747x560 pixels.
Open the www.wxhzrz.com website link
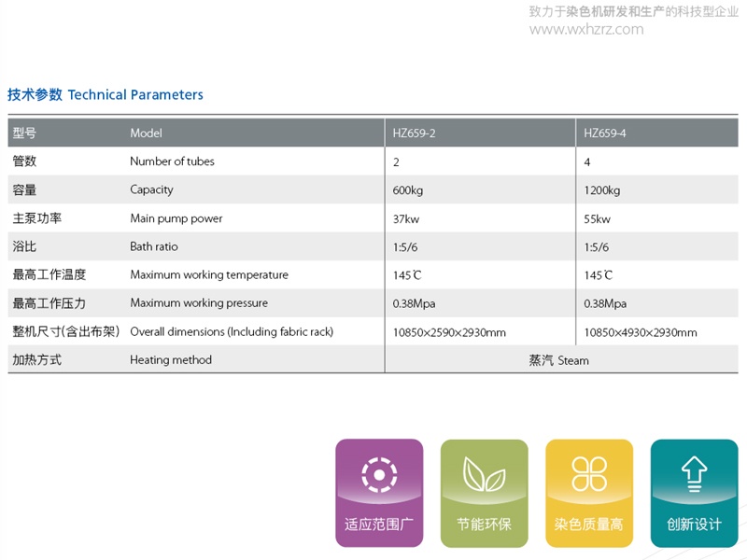(586, 29)
